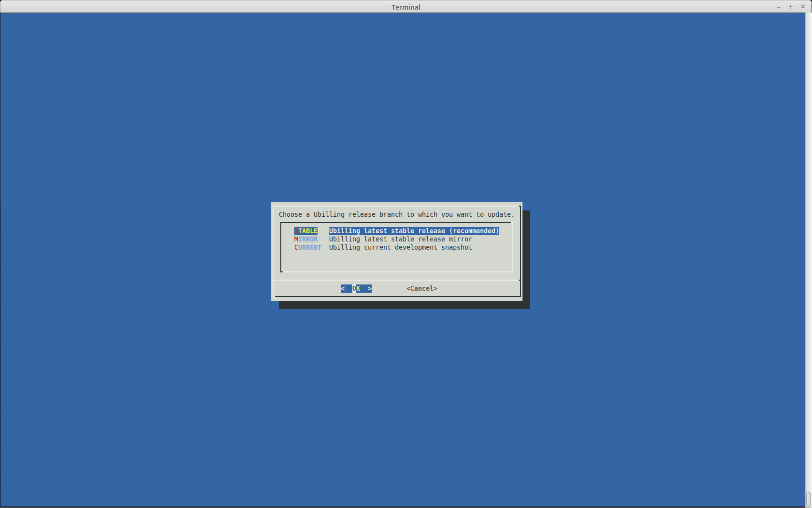The width and height of the screenshot is (812, 508).
Task: Cancel the branch selection dialog
Action: [422, 288]
